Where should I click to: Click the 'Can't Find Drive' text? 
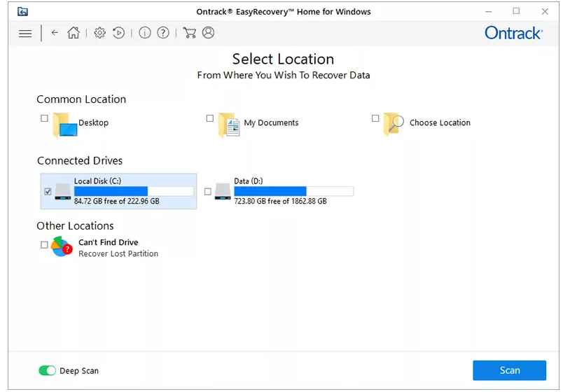109,242
